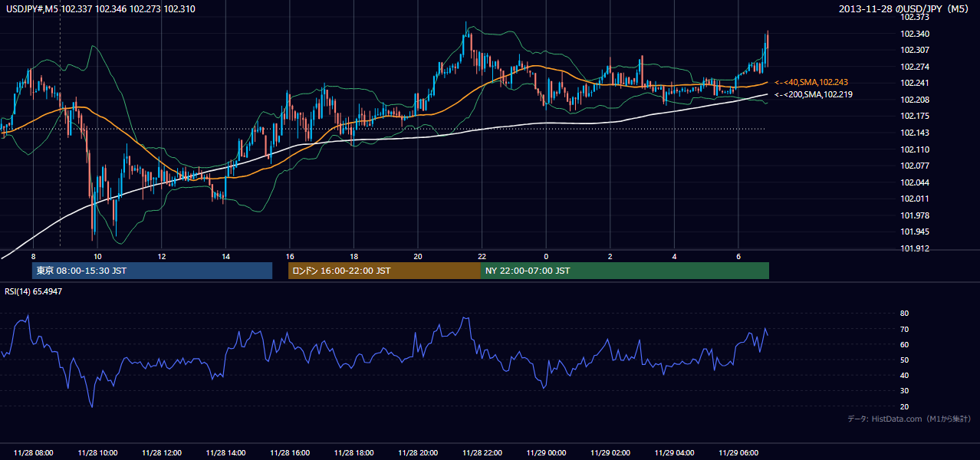Viewport: 980px width, 460px height.
Task: Open the HistData.com data source credit
Action: point(909,419)
